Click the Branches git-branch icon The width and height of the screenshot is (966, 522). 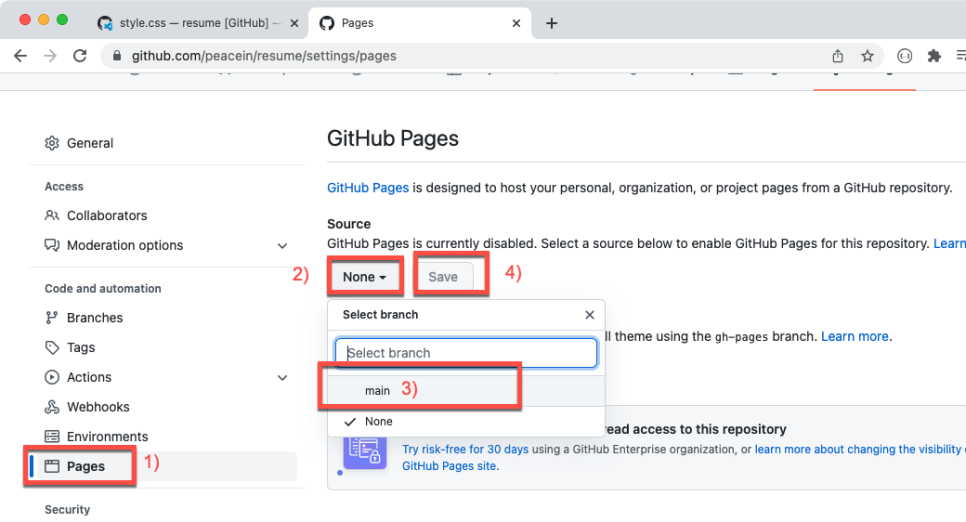(x=52, y=318)
